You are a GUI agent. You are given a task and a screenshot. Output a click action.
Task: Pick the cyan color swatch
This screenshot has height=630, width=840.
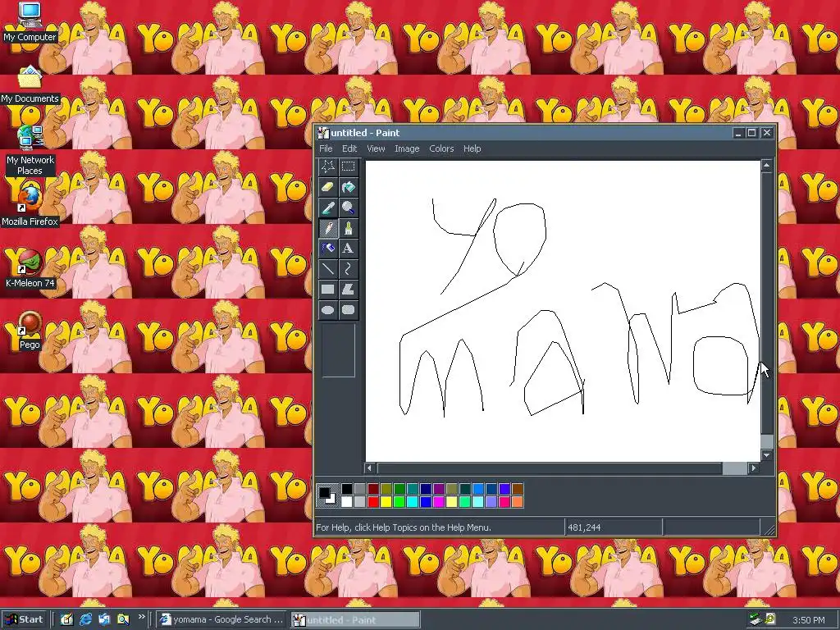412,502
